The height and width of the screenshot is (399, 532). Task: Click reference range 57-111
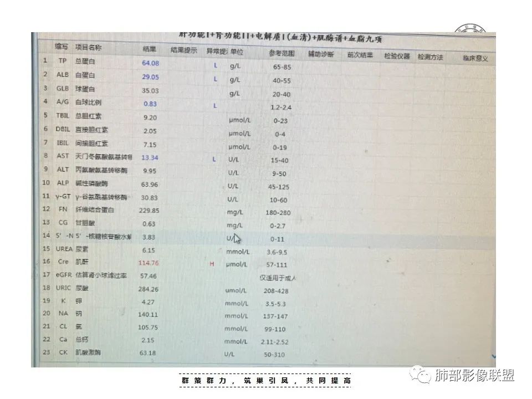pos(277,265)
